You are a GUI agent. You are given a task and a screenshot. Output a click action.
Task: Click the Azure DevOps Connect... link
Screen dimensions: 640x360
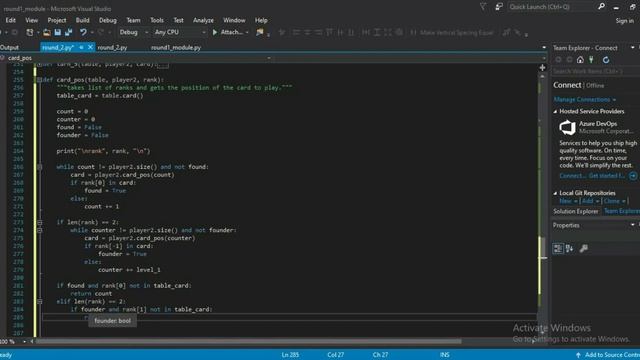[573, 176]
